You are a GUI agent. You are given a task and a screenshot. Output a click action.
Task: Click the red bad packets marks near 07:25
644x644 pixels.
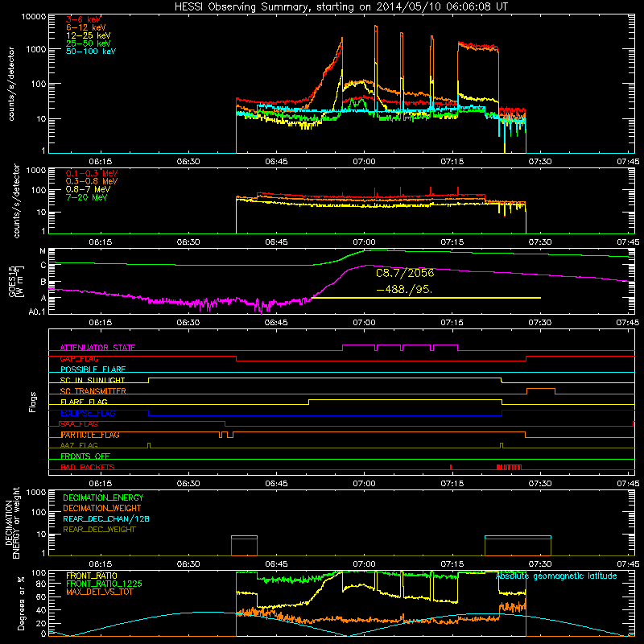coord(509,467)
